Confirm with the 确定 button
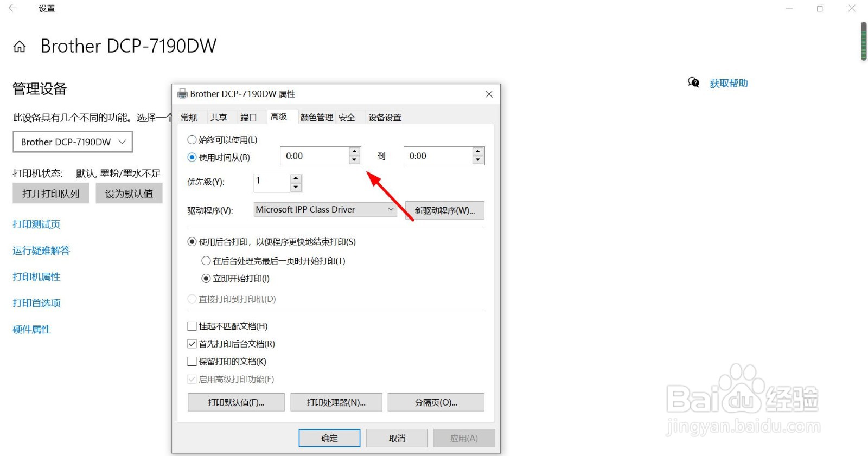868x456 pixels. pos(329,438)
